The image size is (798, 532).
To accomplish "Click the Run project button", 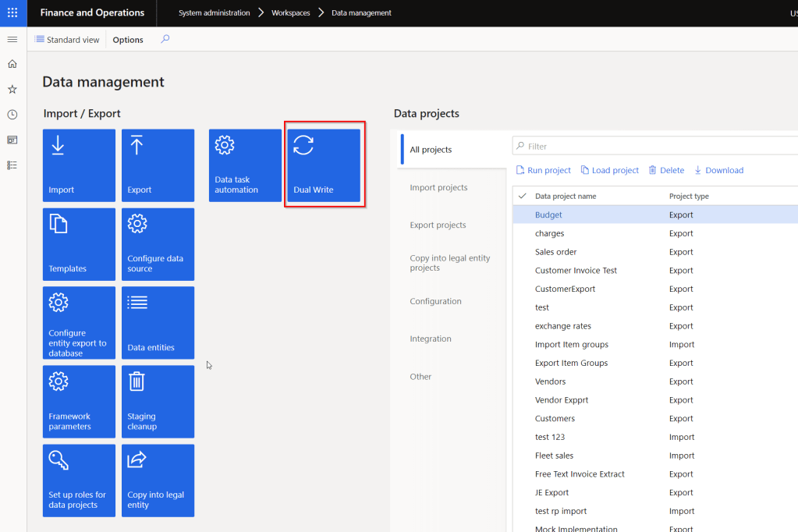I will (543, 170).
